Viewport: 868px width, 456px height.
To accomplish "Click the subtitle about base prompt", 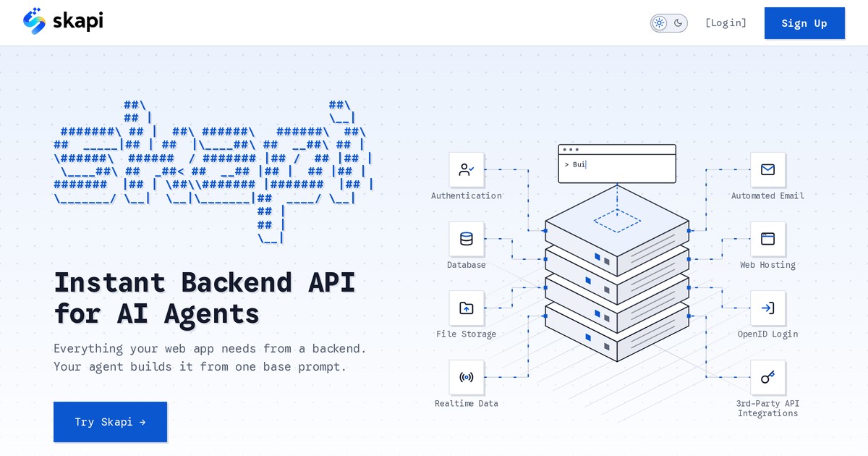I will 210,358.
